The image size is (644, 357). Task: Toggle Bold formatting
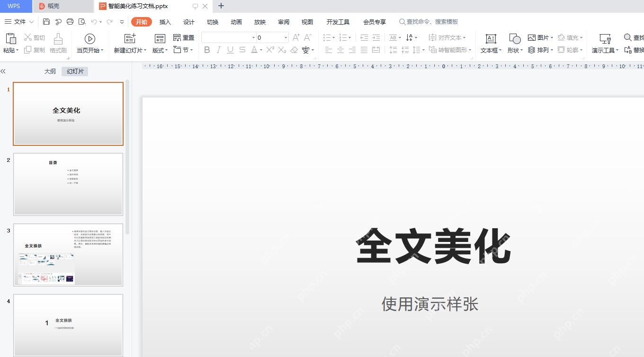pyautogui.click(x=207, y=50)
